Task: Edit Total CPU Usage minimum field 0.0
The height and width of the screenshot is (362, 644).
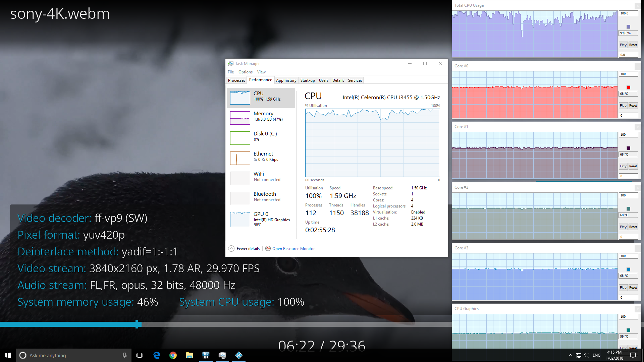Action: tap(628, 55)
